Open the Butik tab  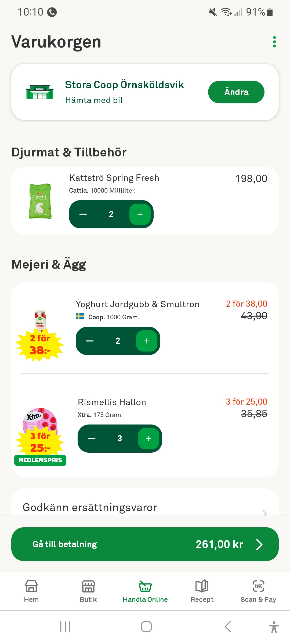click(x=88, y=591)
